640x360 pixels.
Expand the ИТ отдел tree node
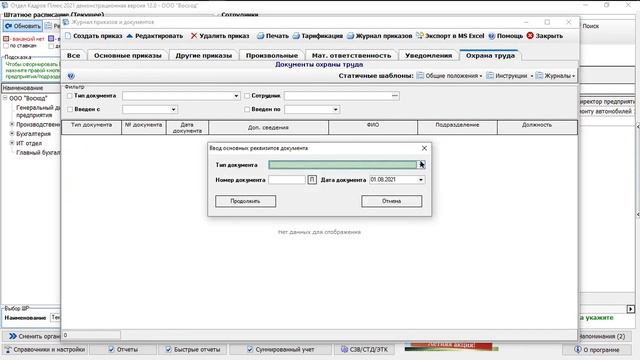12,143
